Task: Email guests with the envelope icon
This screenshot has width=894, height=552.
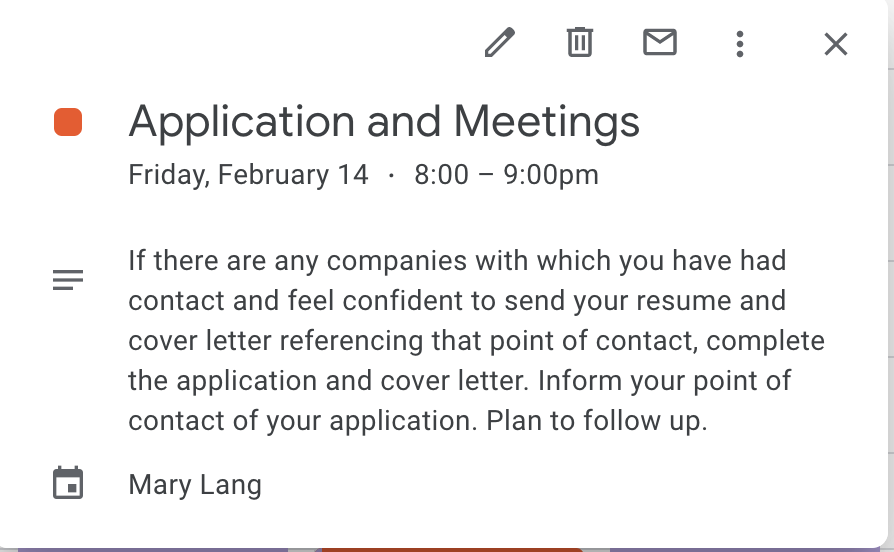Action: point(660,42)
